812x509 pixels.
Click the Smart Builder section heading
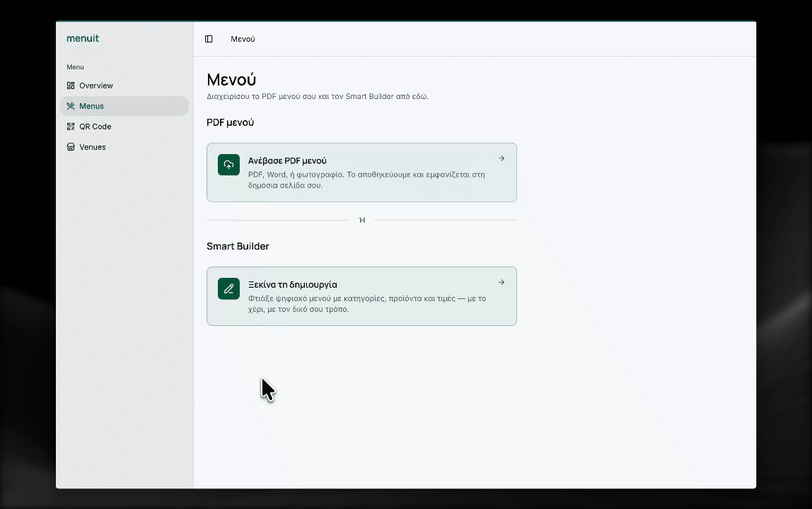point(238,247)
